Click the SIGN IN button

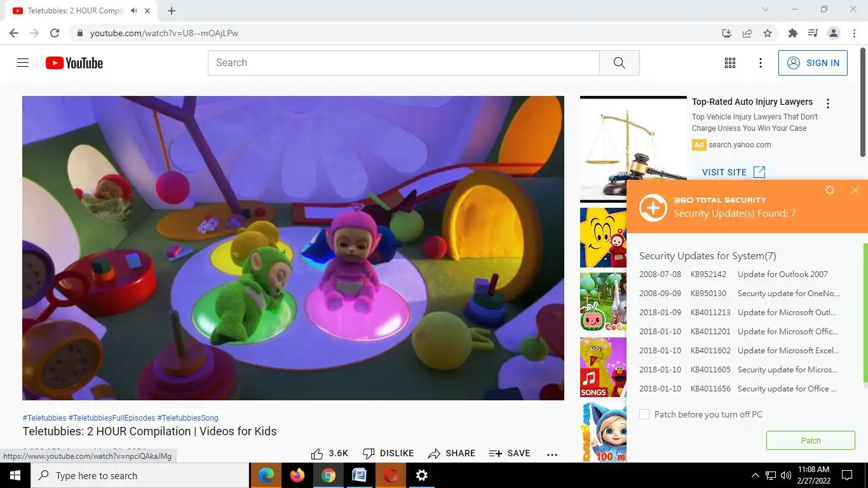(813, 63)
